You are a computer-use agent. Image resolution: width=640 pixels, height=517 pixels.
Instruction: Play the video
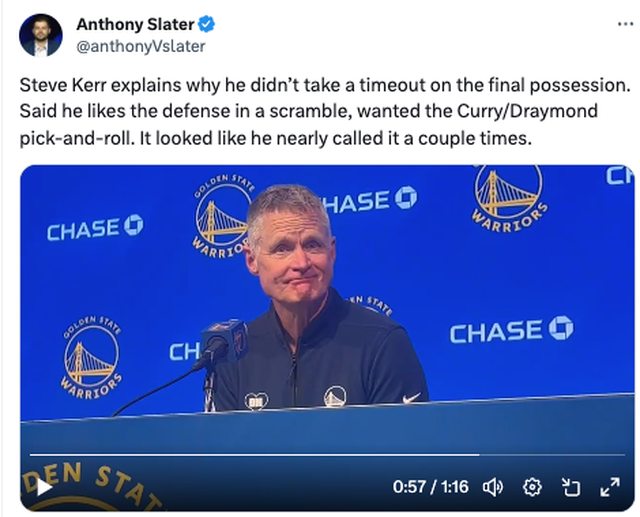[x=44, y=488]
